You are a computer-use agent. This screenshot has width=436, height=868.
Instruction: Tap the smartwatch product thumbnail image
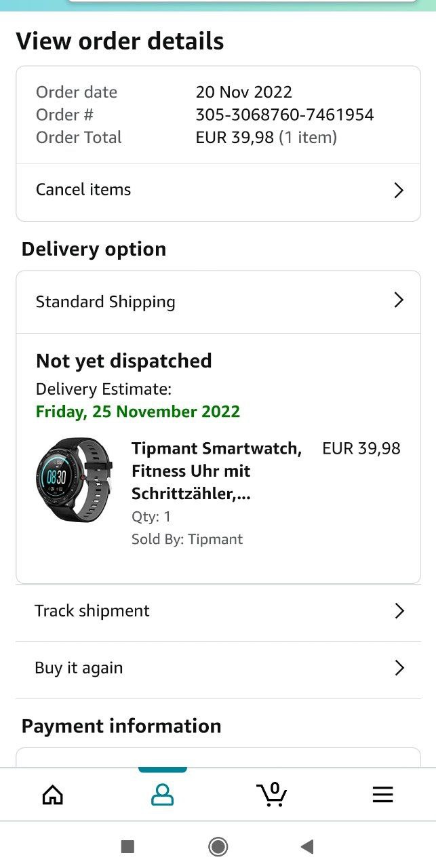[x=75, y=479]
